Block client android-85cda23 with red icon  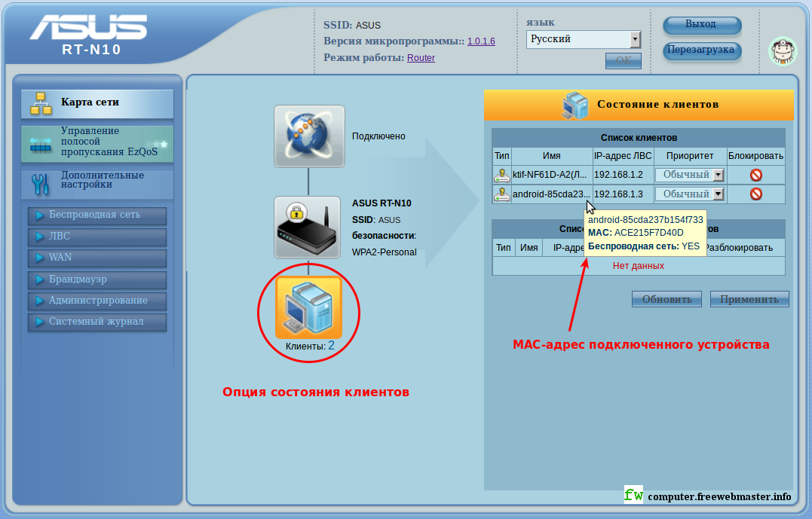(x=756, y=194)
